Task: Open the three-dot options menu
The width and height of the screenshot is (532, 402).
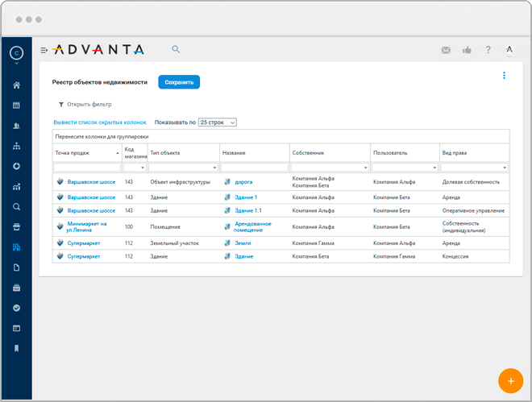Action: [x=504, y=75]
